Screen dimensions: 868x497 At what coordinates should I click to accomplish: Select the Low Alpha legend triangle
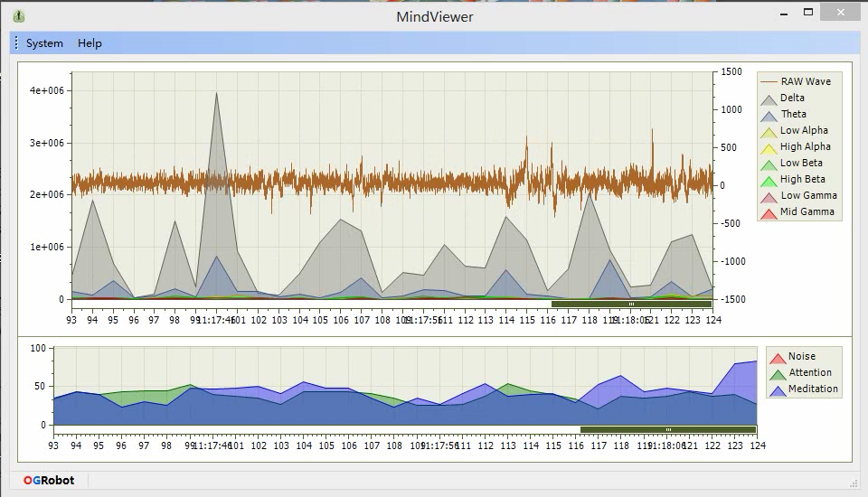(769, 133)
